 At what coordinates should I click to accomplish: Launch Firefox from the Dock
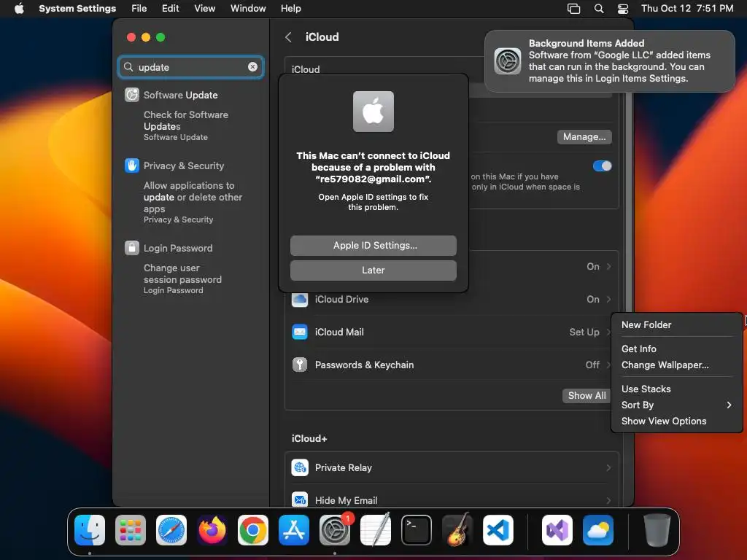[x=212, y=530]
